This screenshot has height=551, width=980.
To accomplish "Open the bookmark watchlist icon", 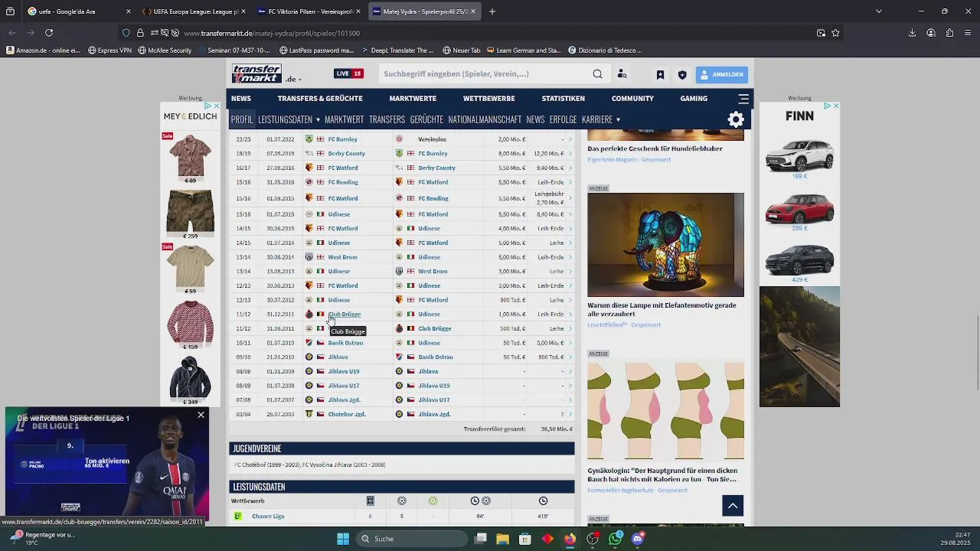I will coord(660,74).
